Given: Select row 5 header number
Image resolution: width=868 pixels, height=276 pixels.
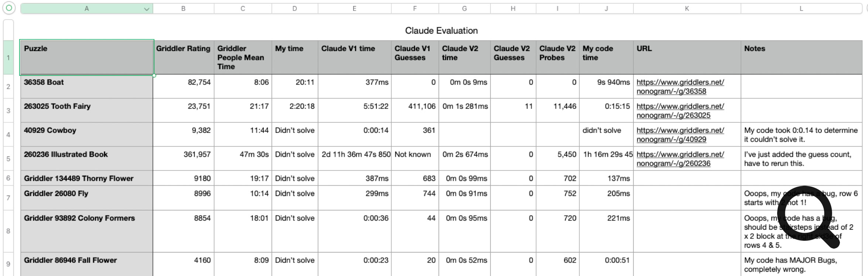Looking at the screenshot, I should pos(8,159).
